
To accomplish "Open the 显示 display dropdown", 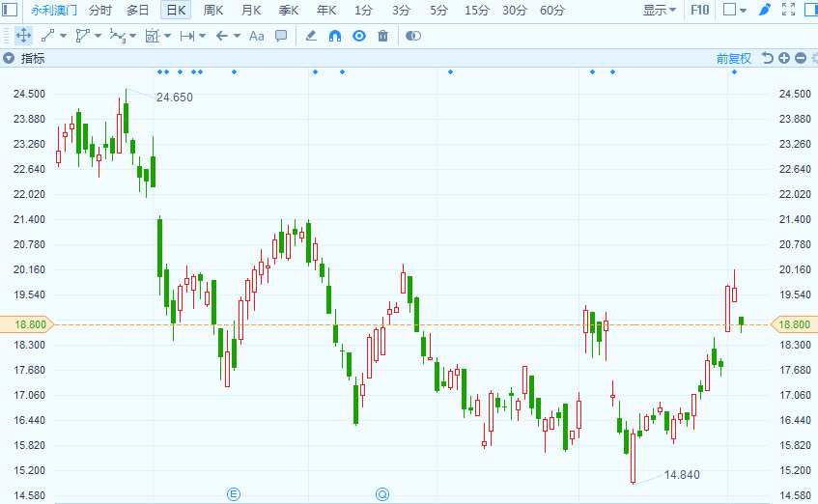I will tap(659, 10).
